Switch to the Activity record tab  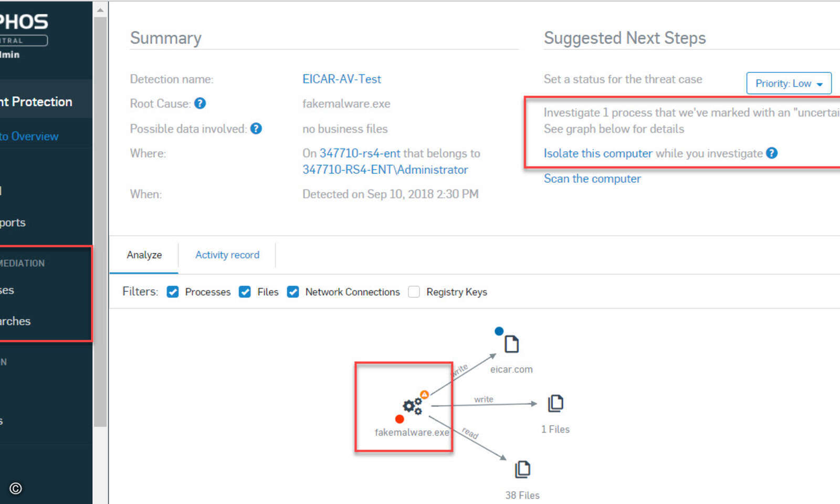coord(227,255)
